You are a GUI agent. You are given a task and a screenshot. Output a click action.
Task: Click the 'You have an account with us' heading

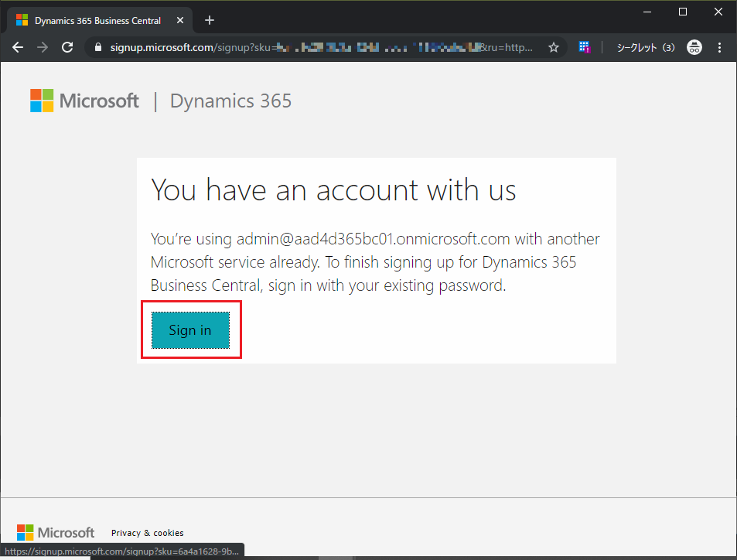click(333, 190)
